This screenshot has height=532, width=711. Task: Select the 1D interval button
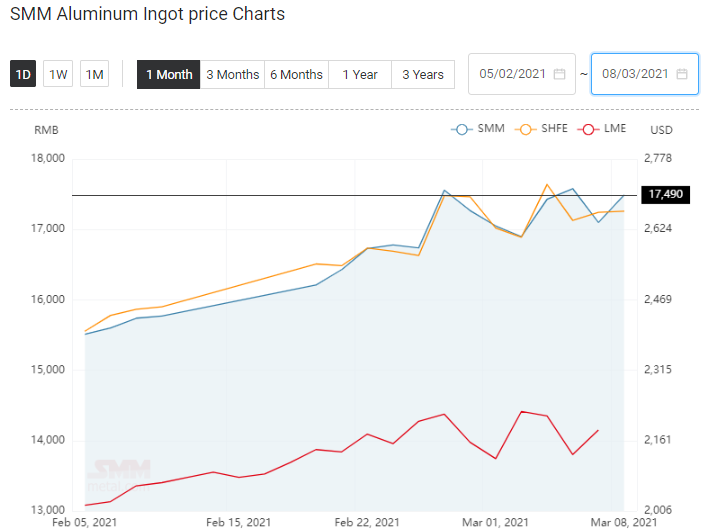coord(23,74)
